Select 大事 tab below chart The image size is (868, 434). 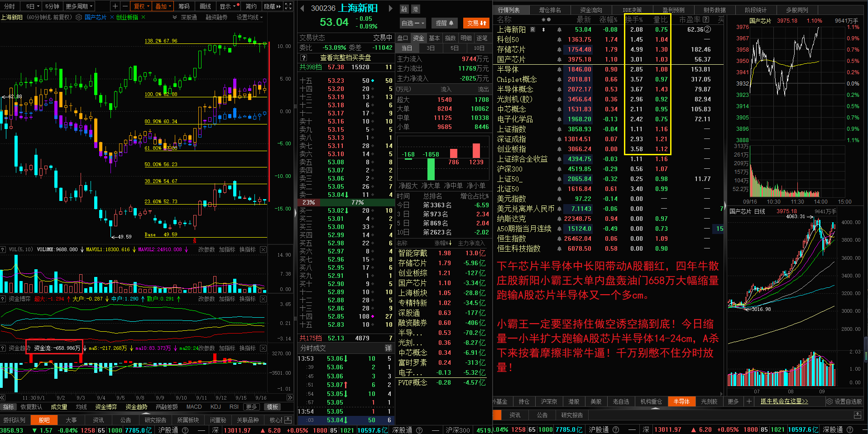click(71, 420)
